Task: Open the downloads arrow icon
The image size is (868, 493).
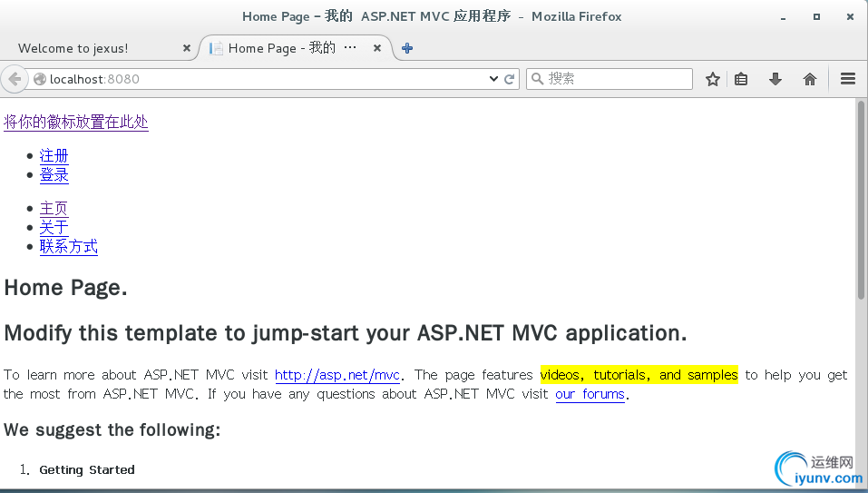Action: (x=775, y=79)
